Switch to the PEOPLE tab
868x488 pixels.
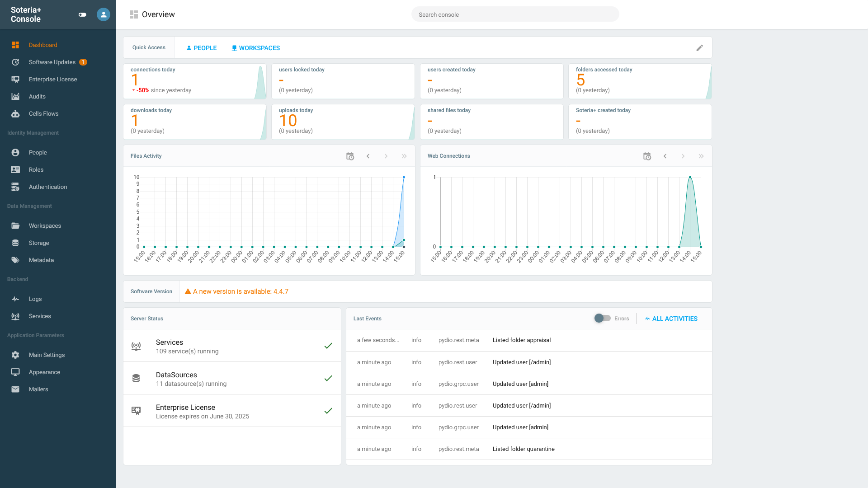[x=201, y=47]
